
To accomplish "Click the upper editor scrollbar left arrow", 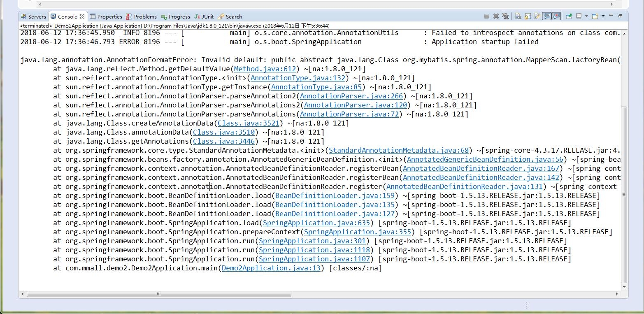I will [40, 4].
